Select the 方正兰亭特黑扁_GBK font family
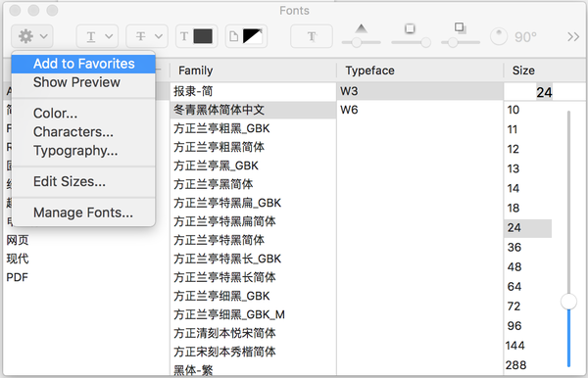 coord(253,203)
